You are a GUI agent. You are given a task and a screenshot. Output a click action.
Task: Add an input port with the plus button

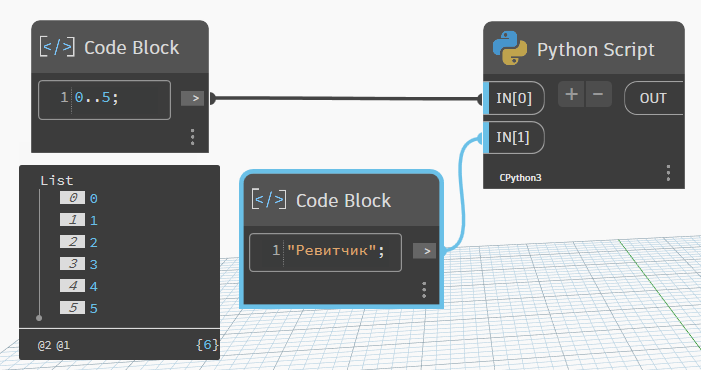tap(571, 94)
